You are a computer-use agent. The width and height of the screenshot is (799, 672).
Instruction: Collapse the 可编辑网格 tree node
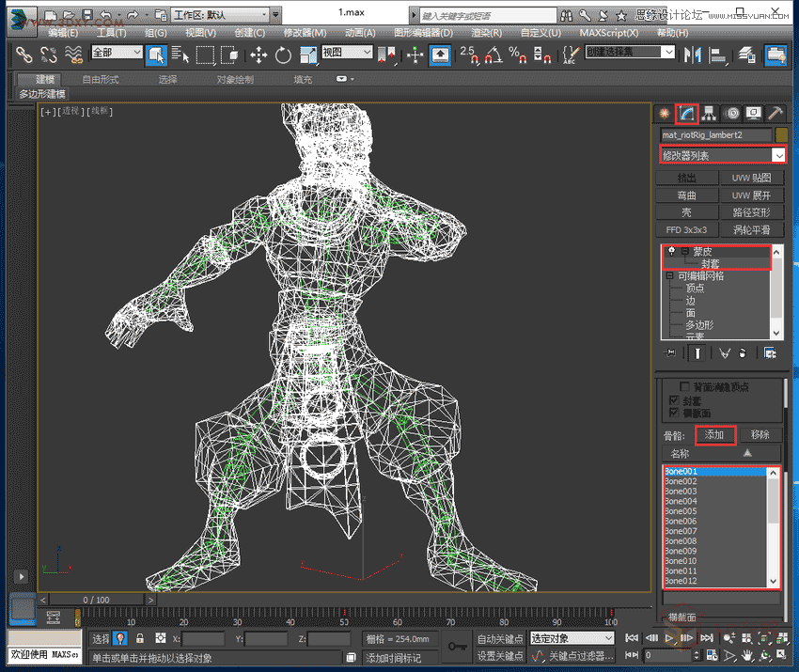point(670,276)
